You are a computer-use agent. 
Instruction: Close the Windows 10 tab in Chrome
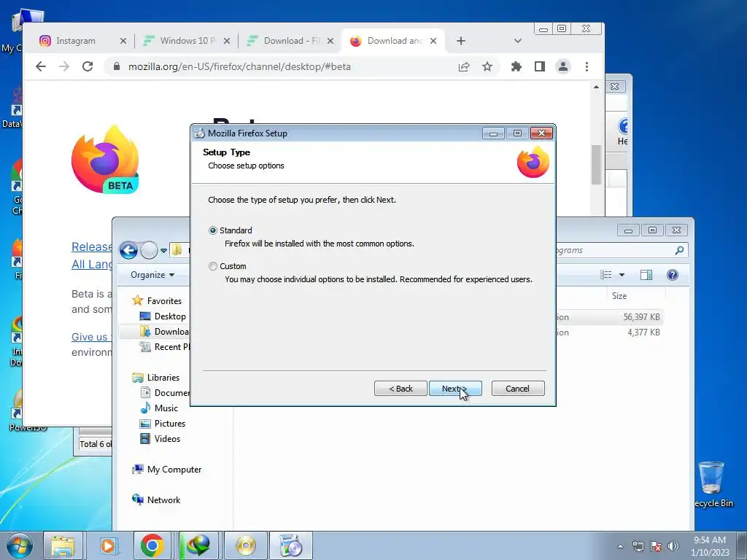click(227, 41)
